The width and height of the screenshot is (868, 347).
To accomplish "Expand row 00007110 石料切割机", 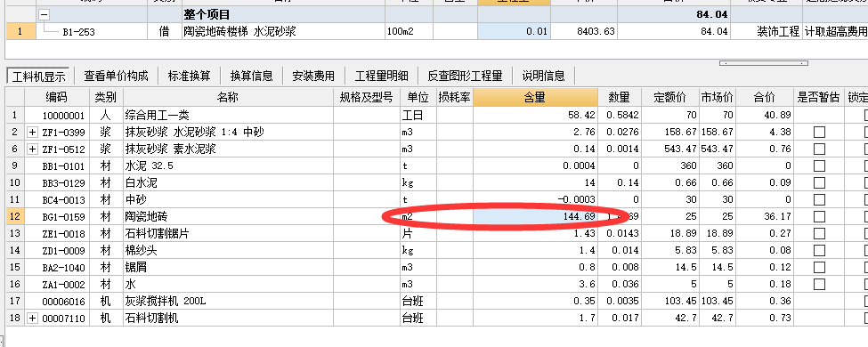I will click(x=32, y=319).
